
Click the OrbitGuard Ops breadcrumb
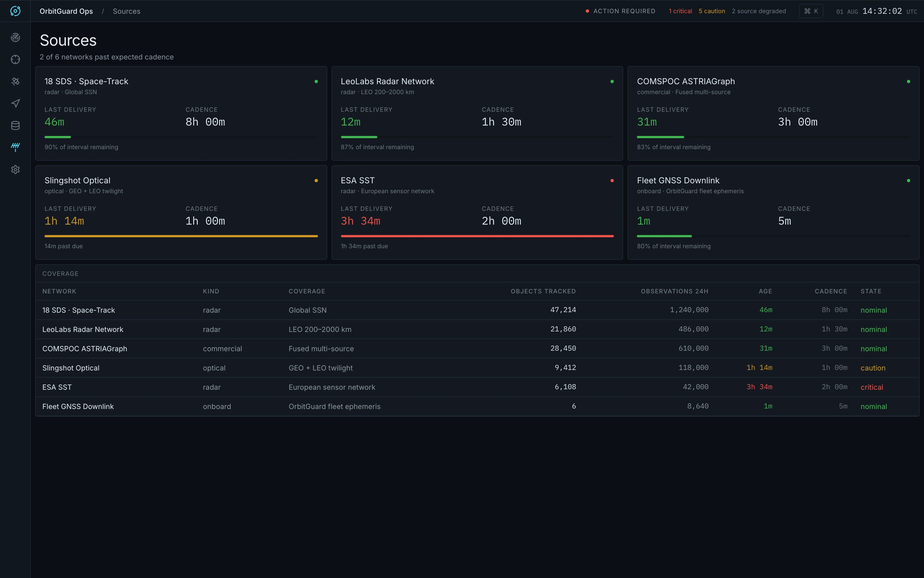(66, 11)
